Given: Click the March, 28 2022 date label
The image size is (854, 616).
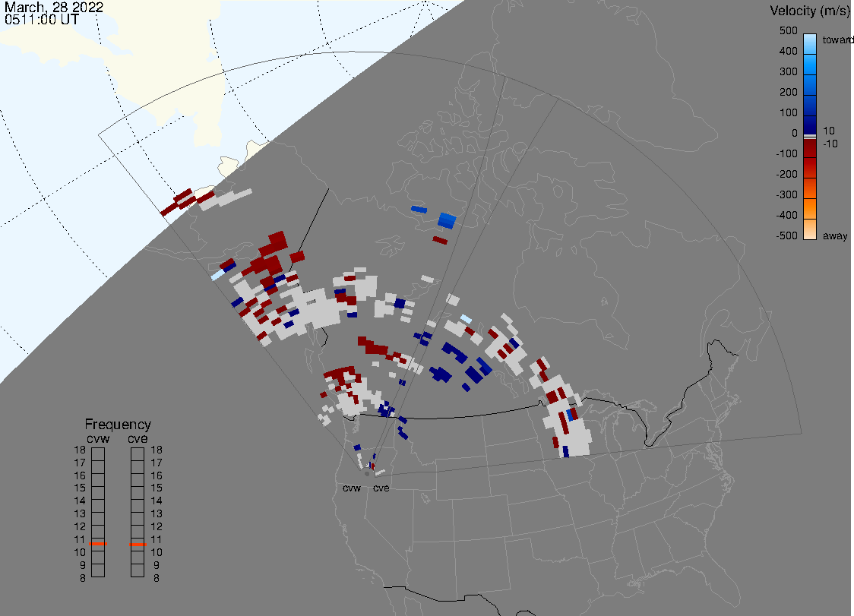Looking at the screenshot, I should click(x=54, y=7).
